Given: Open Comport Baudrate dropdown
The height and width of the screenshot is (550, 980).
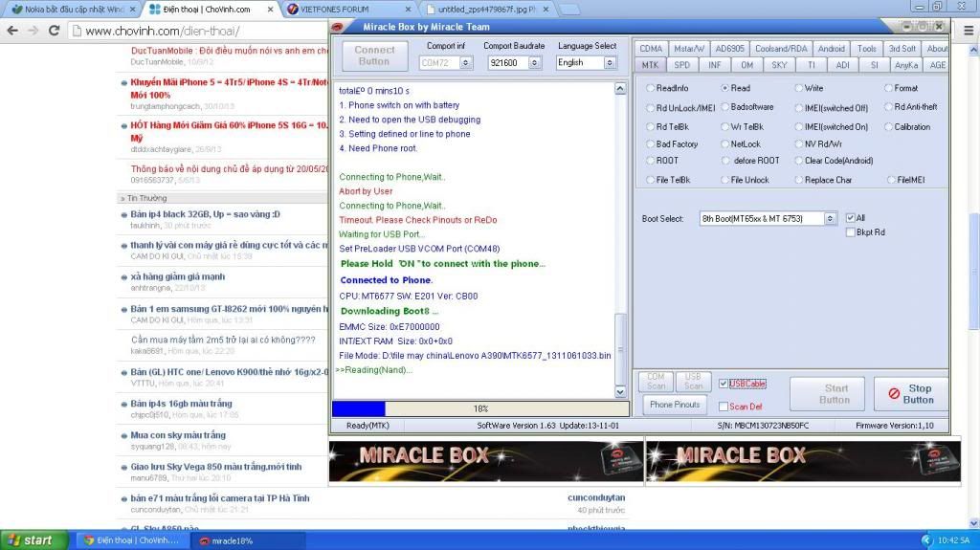Looking at the screenshot, I should click(x=534, y=62).
